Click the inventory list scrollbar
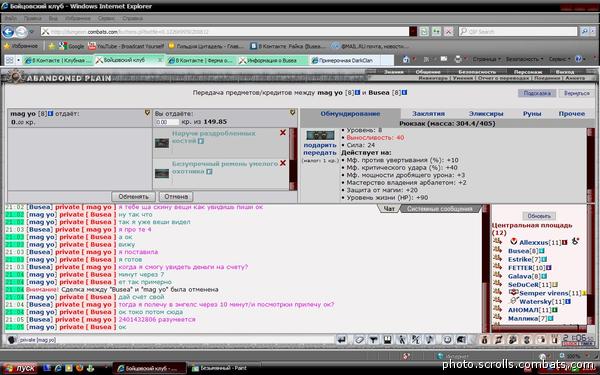 [590, 165]
